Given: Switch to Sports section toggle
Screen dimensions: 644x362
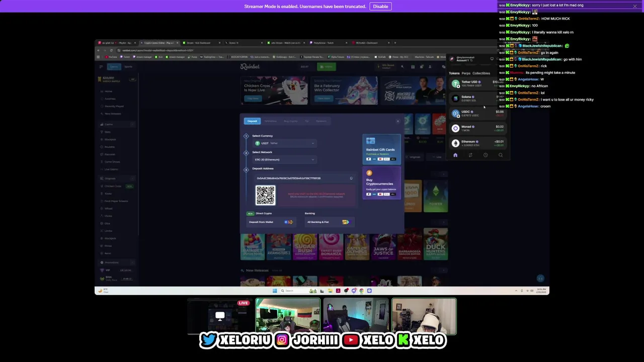Looking at the screenshot, I should pos(128,66).
